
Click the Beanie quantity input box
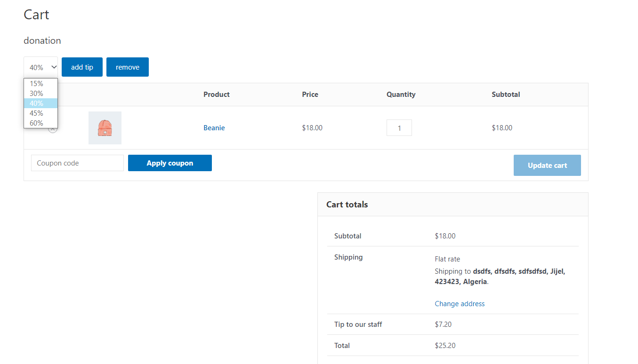399,127
